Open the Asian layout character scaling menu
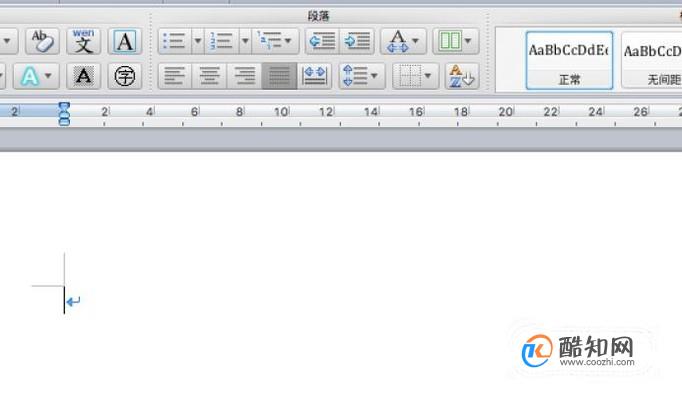This screenshot has height=405, width=682. [x=403, y=41]
